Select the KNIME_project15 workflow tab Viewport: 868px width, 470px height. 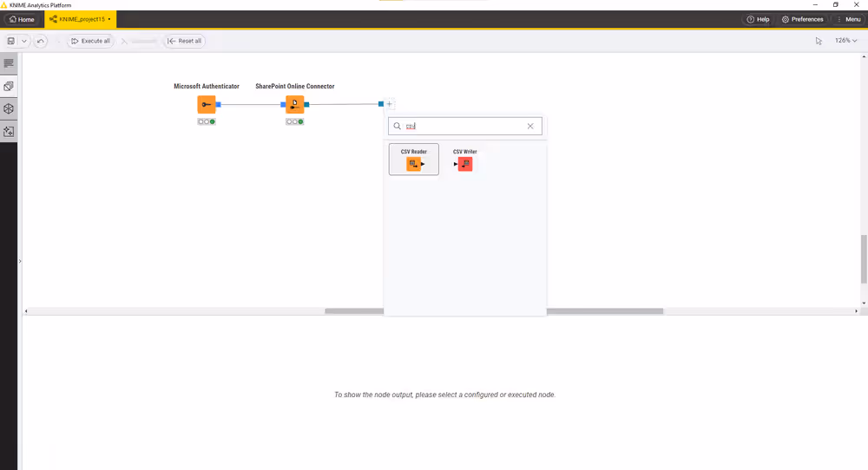[x=80, y=19]
